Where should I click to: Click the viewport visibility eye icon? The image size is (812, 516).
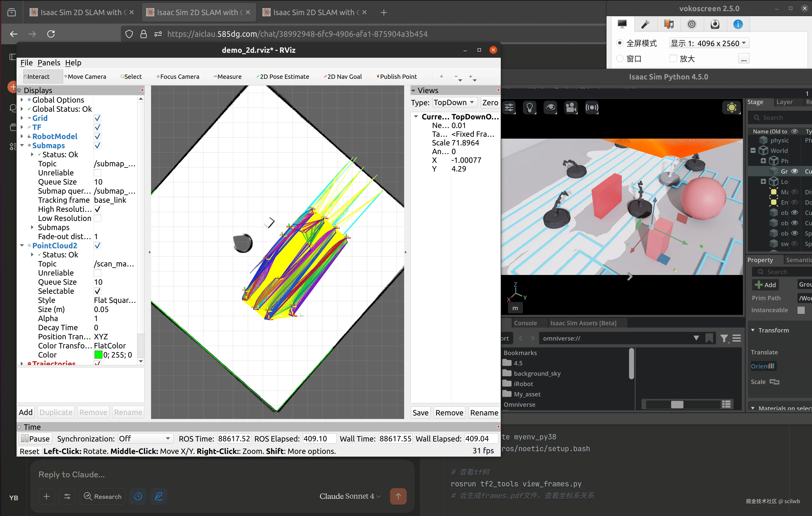click(550, 107)
